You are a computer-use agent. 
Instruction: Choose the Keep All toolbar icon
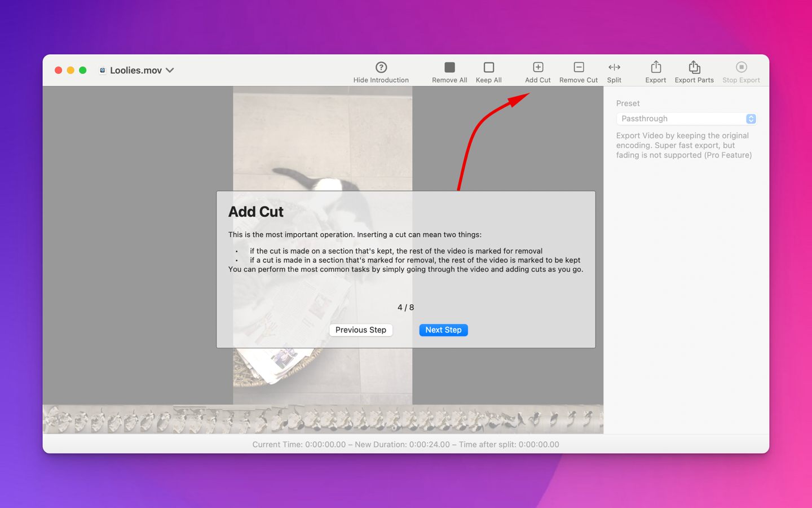pyautogui.click(x=489, y=67)
